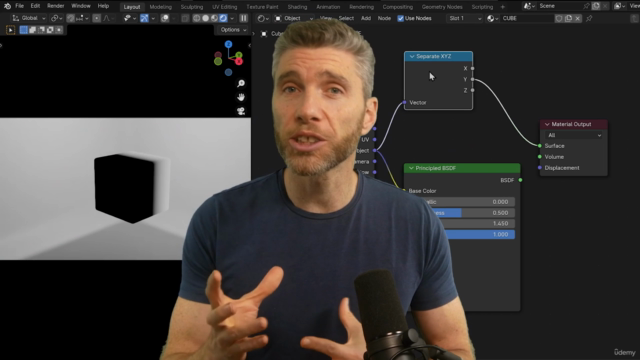This screenshot has height=360, width=640.
Task: Open object visibility filter dropdown
Action: tap(129, 18)
